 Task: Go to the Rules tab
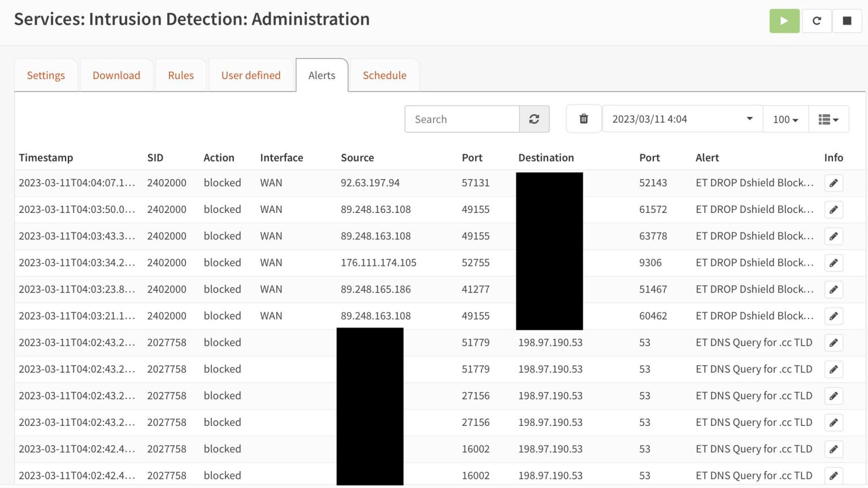coord(180,75)
